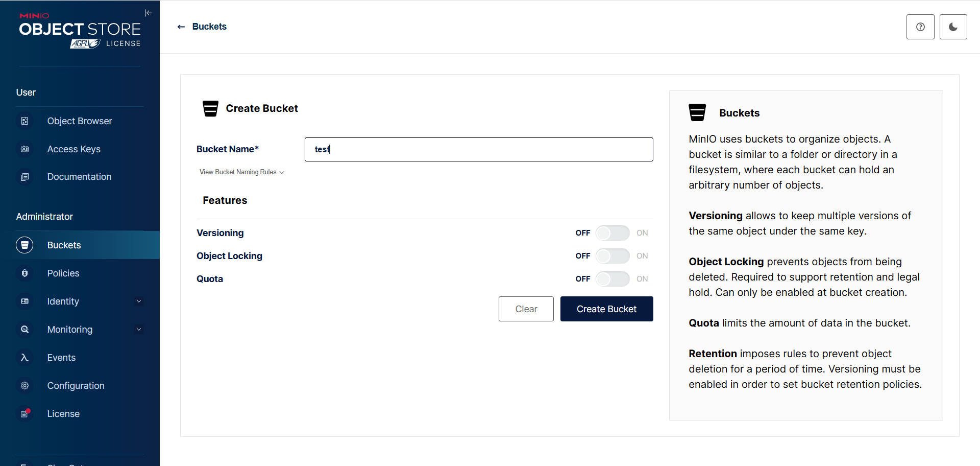Image resolution: width=980 pixels, height=466 pixels.
Task: Click the Policies shield icon
Action: 24,273
